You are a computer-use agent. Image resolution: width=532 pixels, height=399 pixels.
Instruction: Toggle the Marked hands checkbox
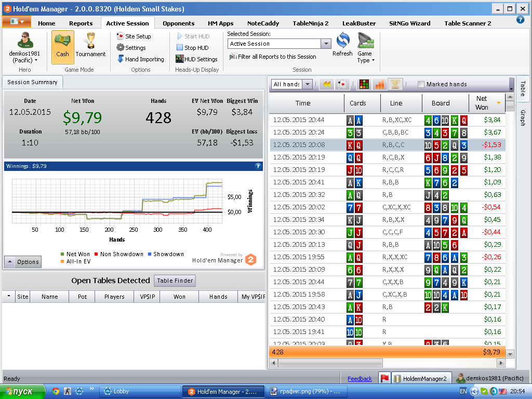tap(421, 85)
